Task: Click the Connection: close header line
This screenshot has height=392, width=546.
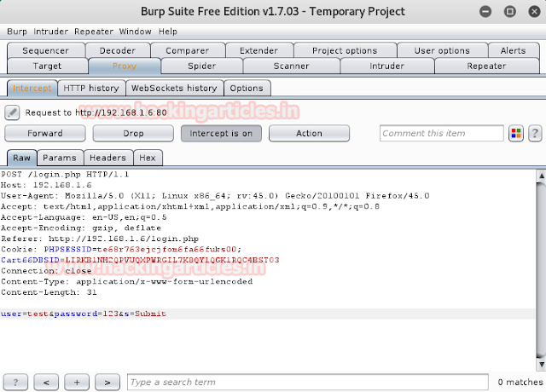Action: pyautogui.click(x=46, y=271)
